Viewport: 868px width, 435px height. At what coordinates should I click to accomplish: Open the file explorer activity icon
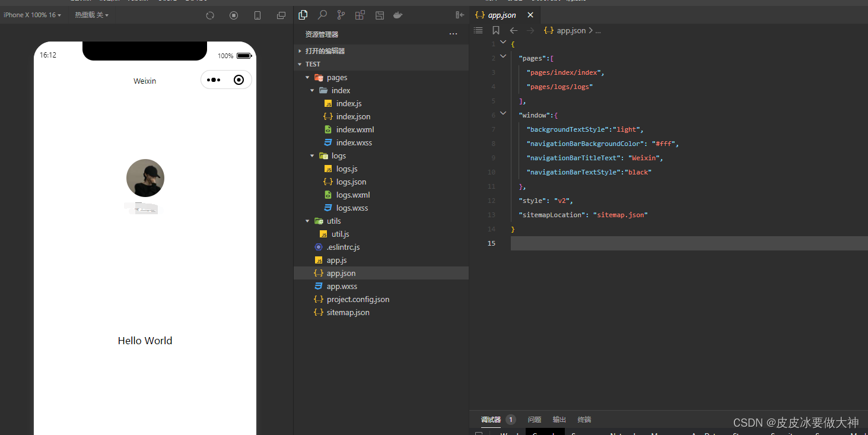(x=303, y=15)
